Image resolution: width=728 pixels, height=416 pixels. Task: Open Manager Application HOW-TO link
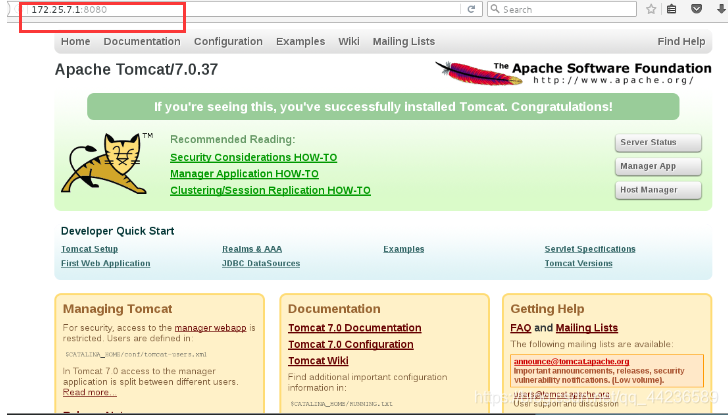coord(244,174)
